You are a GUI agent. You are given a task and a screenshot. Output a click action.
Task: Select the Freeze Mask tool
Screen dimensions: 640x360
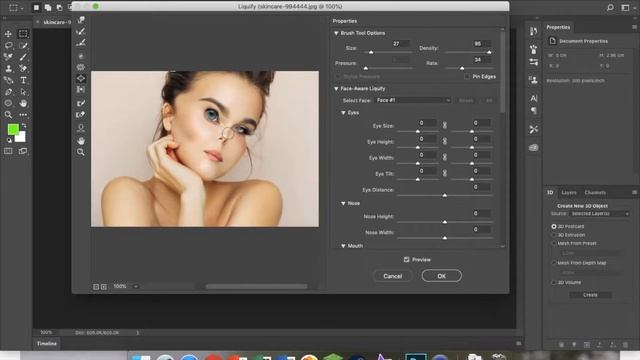(81, 103)
